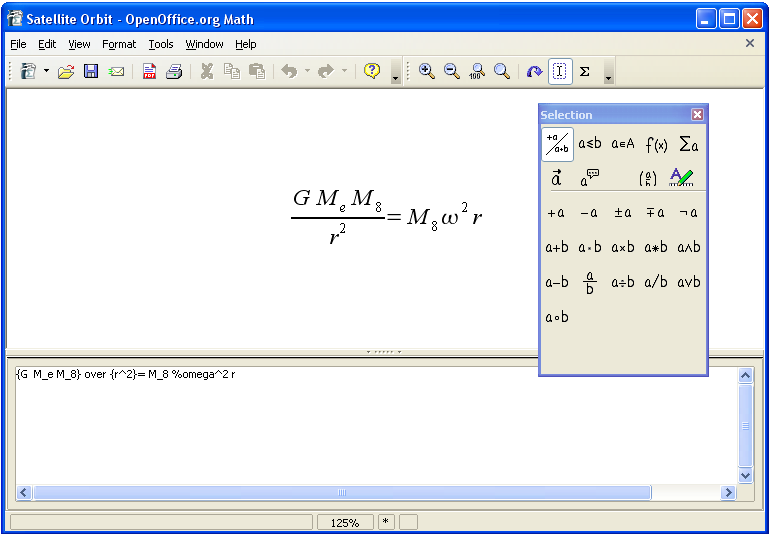Insert the ∓a minus-plus operator
Screen dimensions: 769x534
tap(655, 213)
